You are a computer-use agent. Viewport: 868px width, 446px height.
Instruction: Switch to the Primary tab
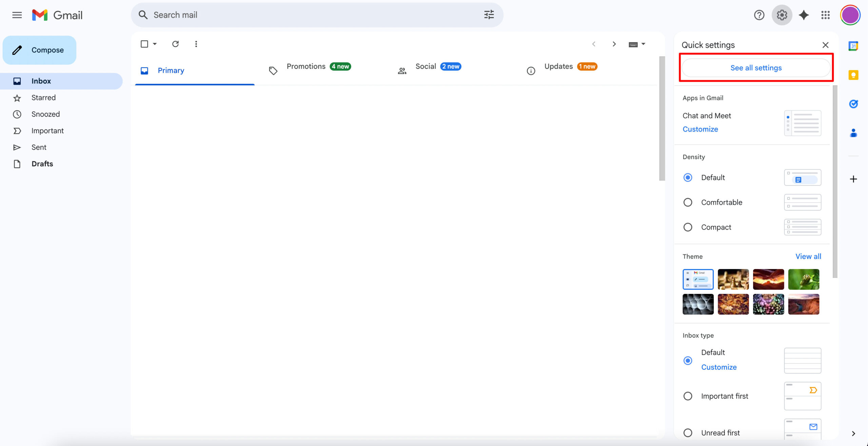[x=195, y=70]
